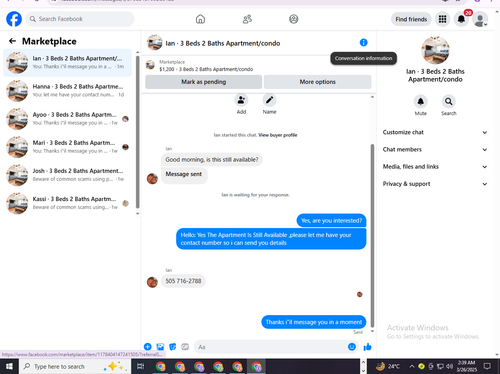The image size is (500, 374).
Task: Open more actions plus icon in composer
Action: point(148,347)
